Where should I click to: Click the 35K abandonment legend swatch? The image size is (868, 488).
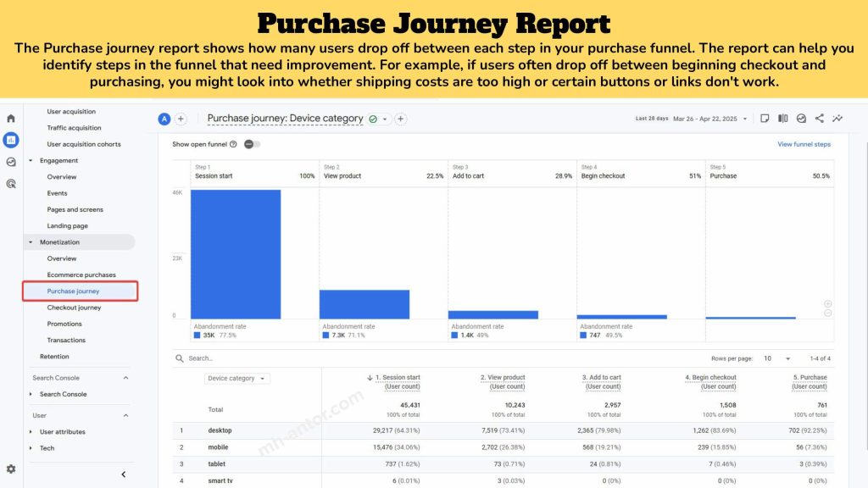click(197, 335)
